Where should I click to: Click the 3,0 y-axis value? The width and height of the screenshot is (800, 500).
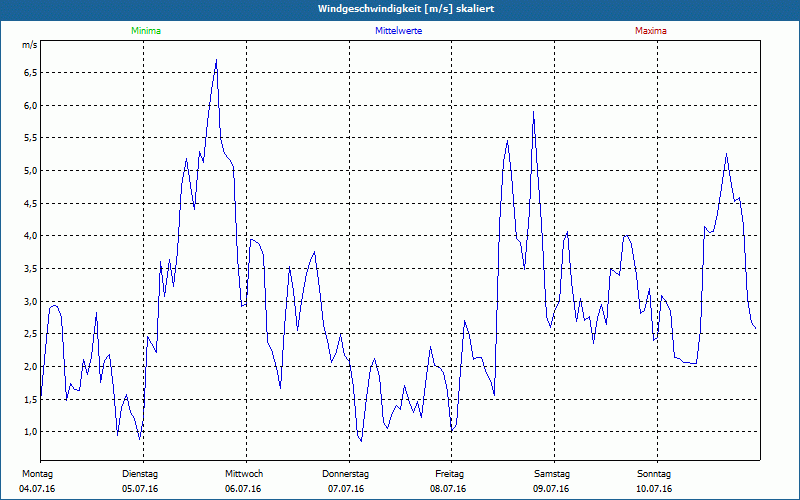pos(31,302)
